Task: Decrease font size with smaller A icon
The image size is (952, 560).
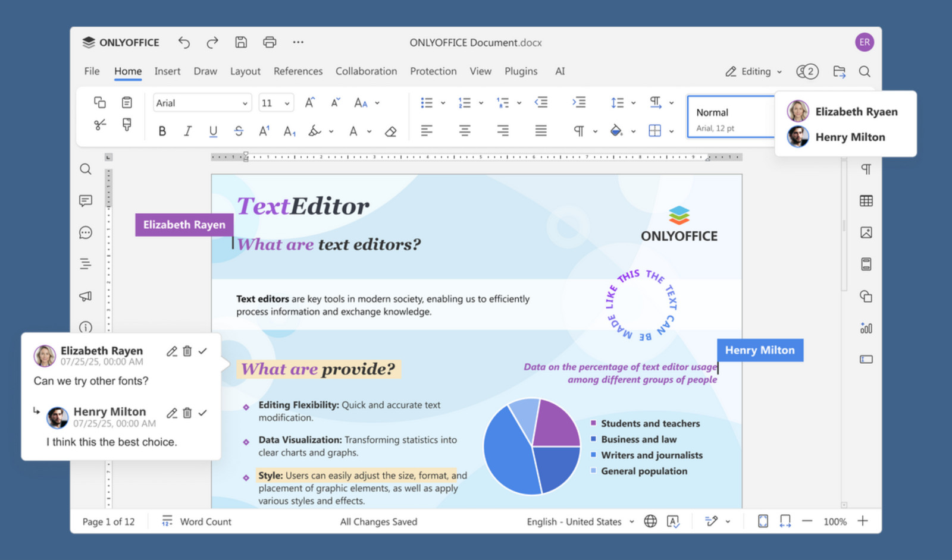Action: coord(336,103)
